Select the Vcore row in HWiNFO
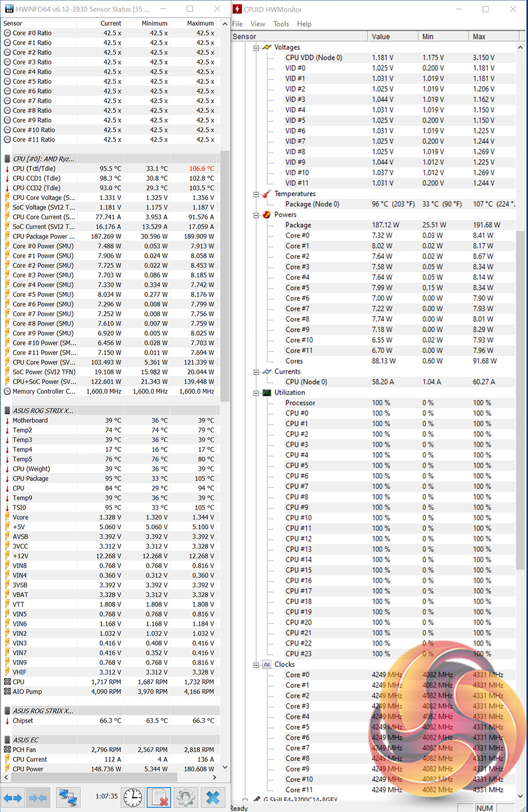 click(110, 517)
